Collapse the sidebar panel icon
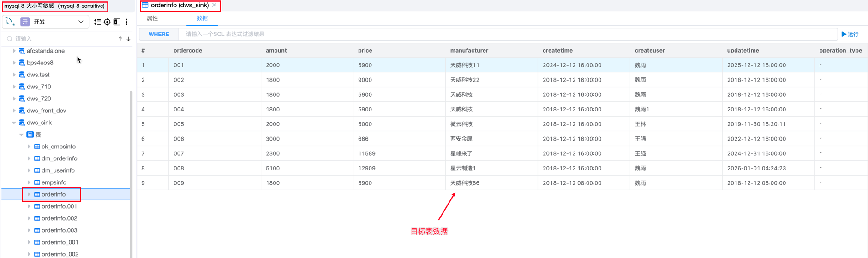 click(117, 22)
